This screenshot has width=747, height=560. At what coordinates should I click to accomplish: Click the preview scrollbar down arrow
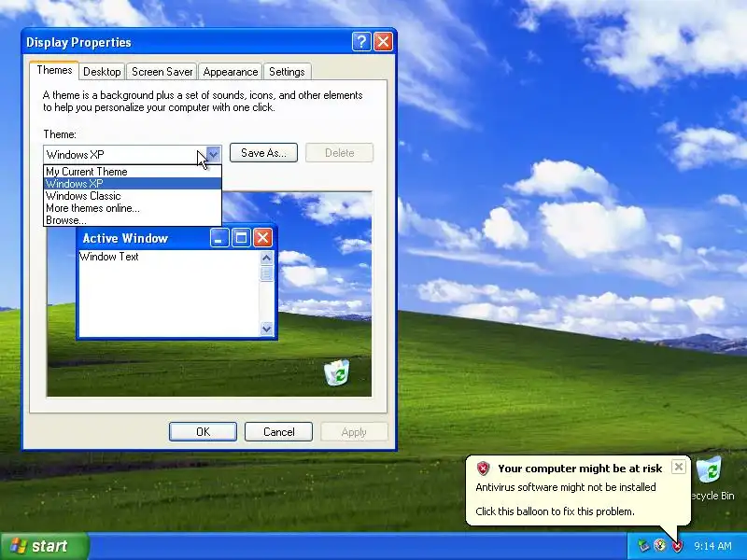coord(266,329)
